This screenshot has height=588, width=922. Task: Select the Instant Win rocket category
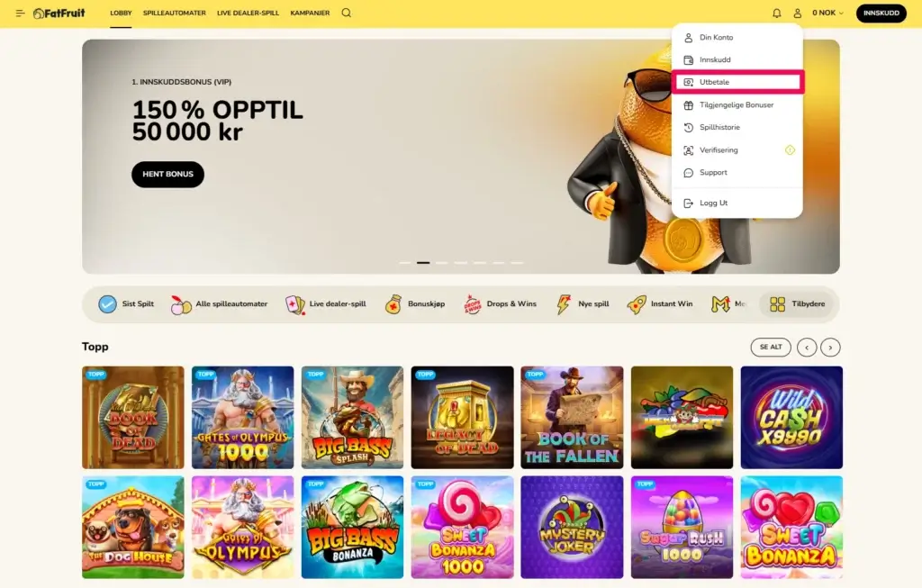click(660, 304)
